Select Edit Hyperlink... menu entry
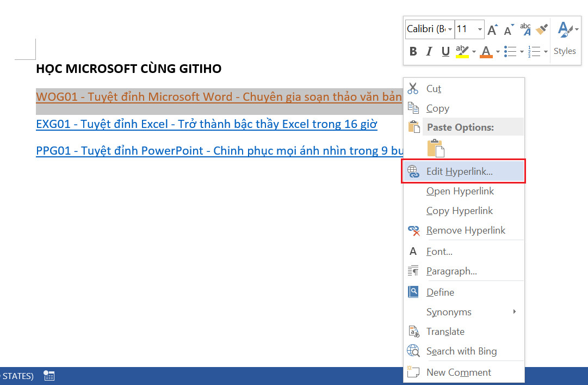 [x=464, y=172]
